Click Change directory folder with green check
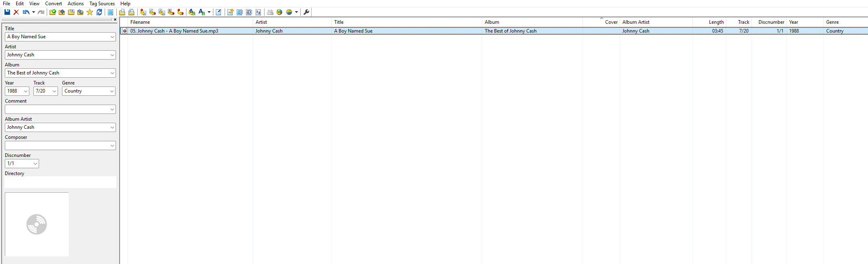 [52, 12]
